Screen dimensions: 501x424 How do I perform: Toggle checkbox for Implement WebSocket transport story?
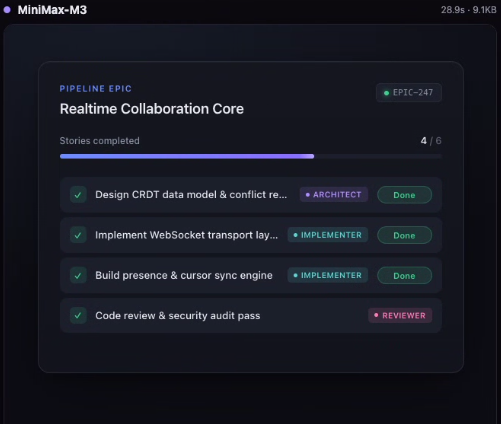pyautogui.click(x=78, y=235)
